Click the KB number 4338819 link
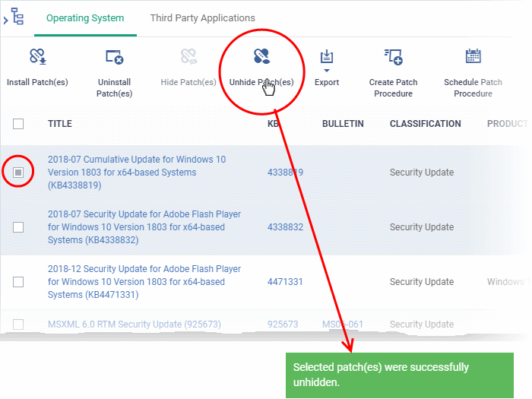 click(x=285, y=173)
